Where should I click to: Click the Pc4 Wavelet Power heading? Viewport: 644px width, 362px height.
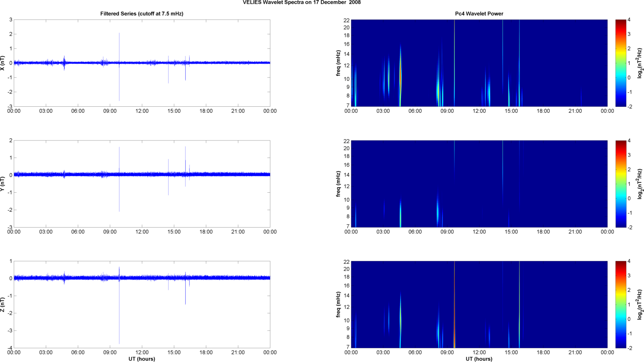(x=479, y=14)
